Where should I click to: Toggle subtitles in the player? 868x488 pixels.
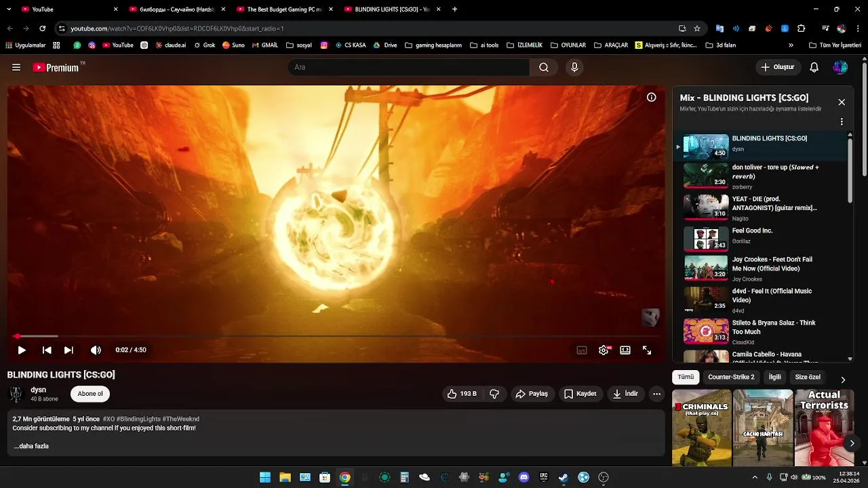point(582,350)
